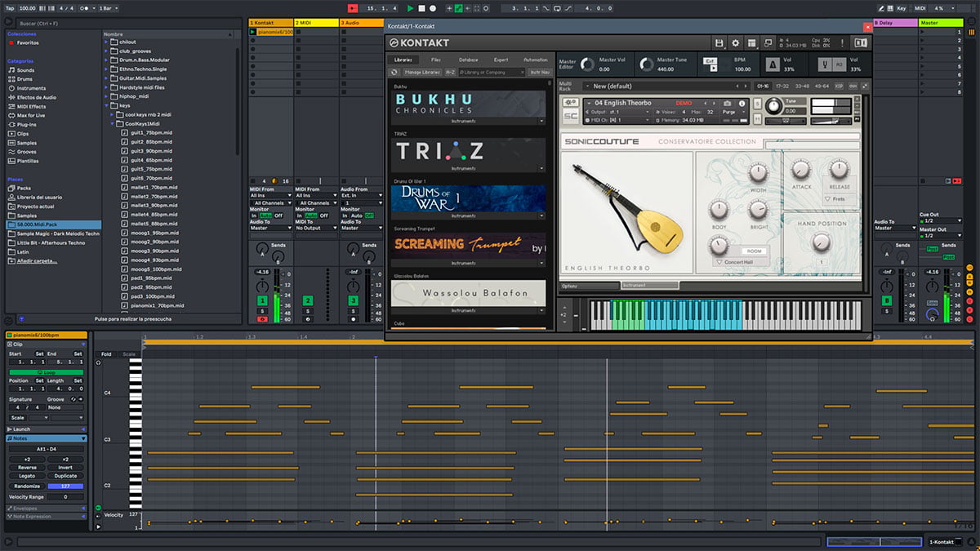Refresh the Kontakt libraries list
The width and height of the screenshot is (980, 551).
pos(394,72)
